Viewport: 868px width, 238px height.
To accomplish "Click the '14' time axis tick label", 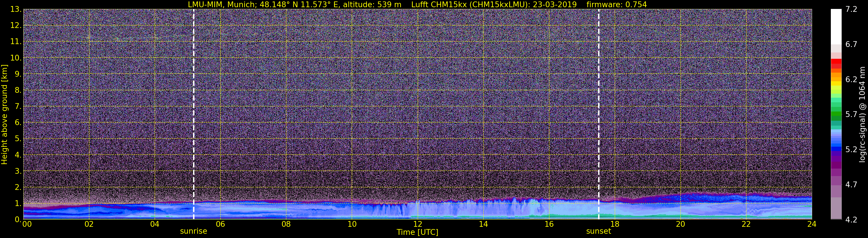I will point(483,224).
